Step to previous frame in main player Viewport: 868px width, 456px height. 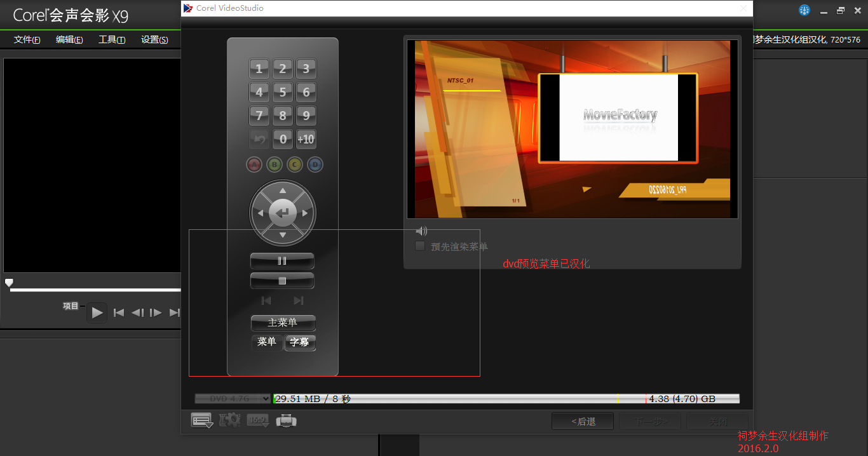(137, 312)
